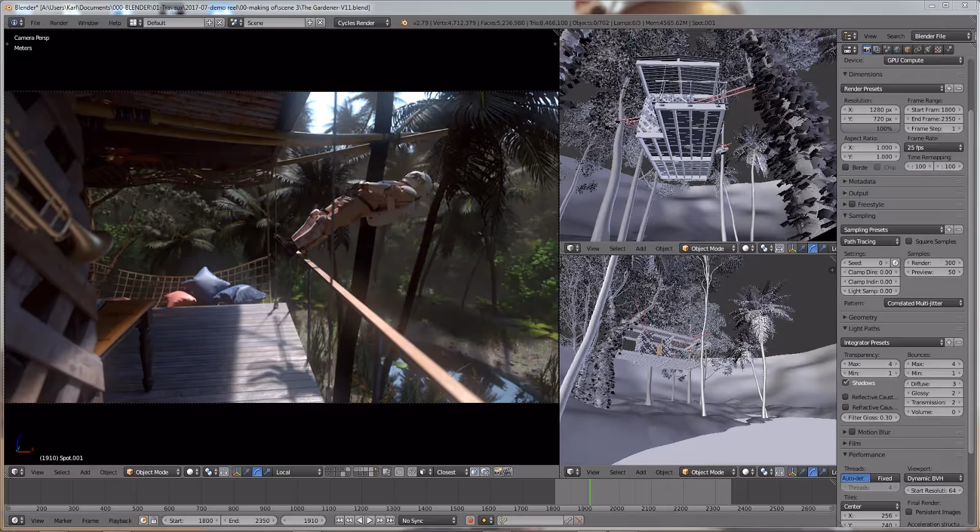Viewport: 980px width, 532px height.
Task: Jump to the timeline start frame
Action: (x=339, y=520)
